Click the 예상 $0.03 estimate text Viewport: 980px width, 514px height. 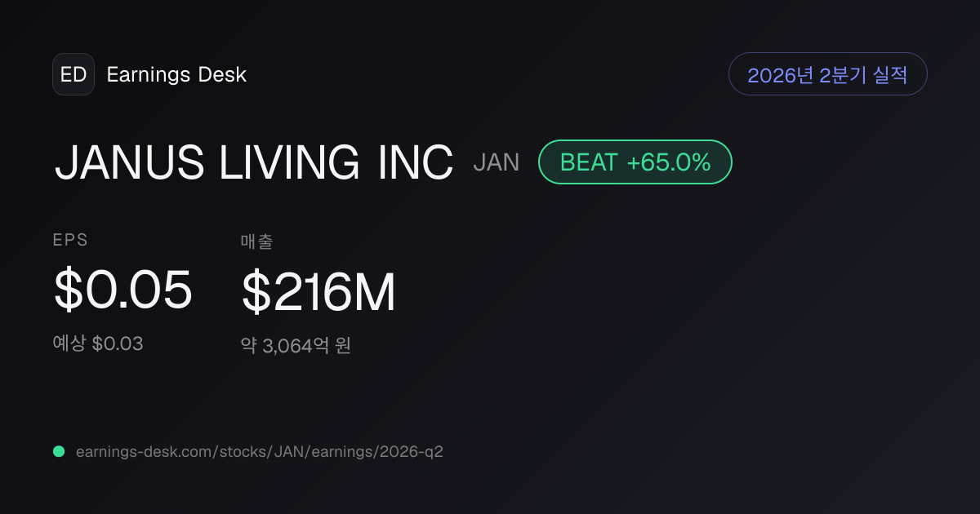click(98, 343)
